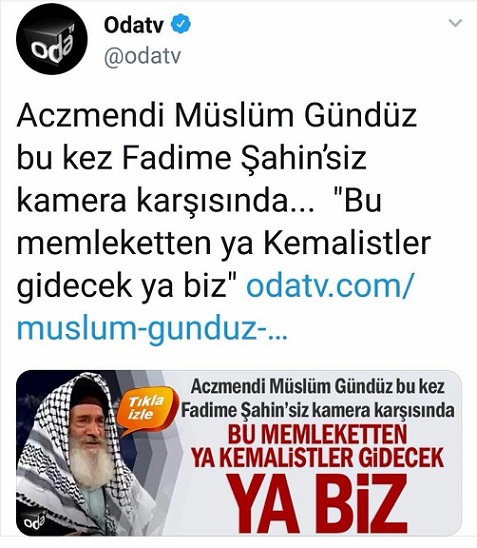Screen dimensions: 477x548
Task: Follow the odatv.com article link
Action: click(330, 287)
